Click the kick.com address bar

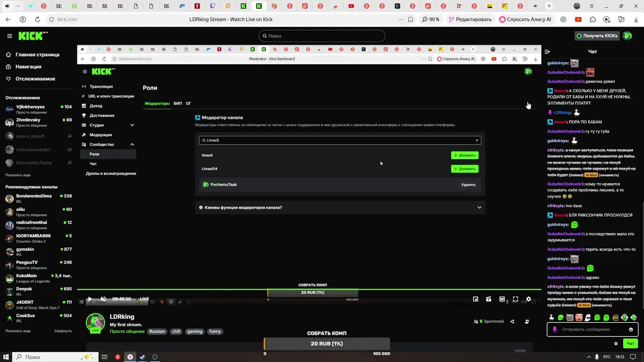67,20
